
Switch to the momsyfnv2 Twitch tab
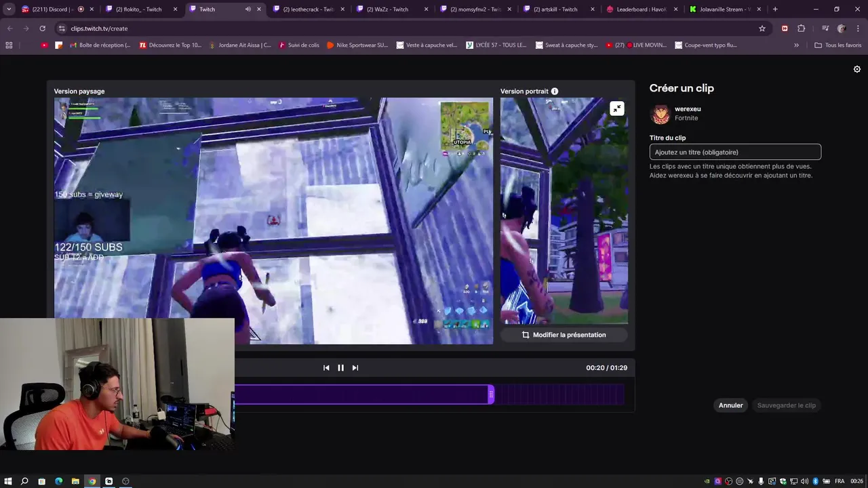[x=476, y=9]
